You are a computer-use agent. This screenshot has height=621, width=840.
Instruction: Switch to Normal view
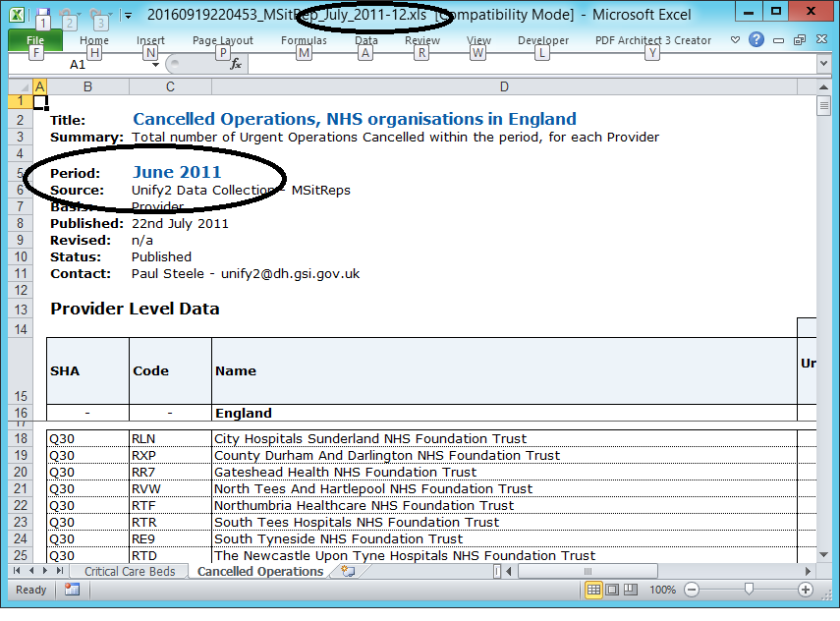click(x=593, y=590)
